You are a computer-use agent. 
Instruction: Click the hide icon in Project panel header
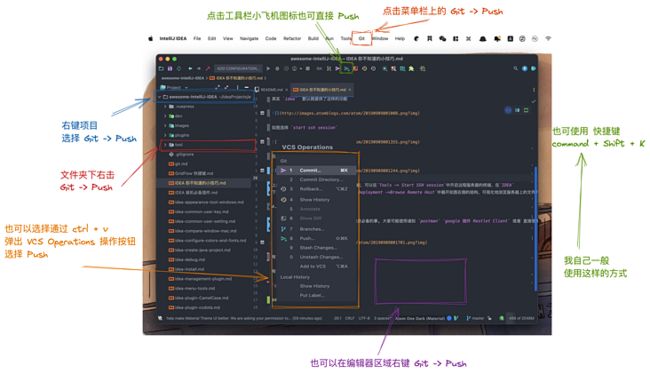tap(246, 87)
